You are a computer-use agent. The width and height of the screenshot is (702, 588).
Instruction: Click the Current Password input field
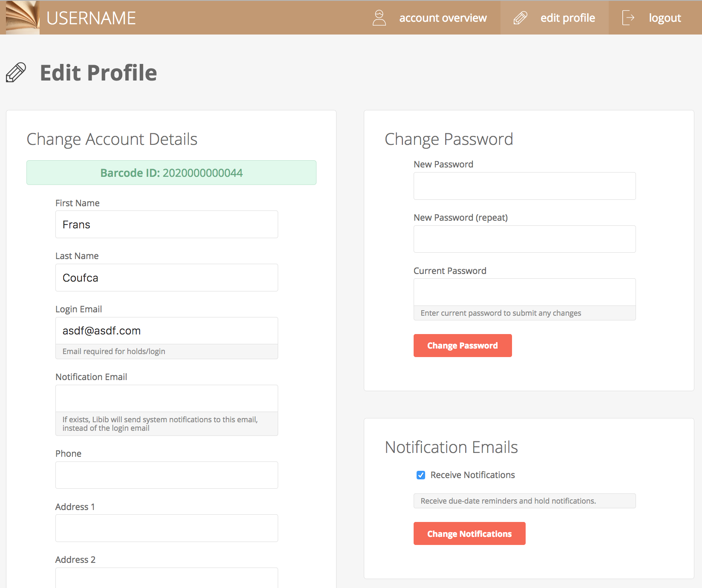(x=524, y=292)
